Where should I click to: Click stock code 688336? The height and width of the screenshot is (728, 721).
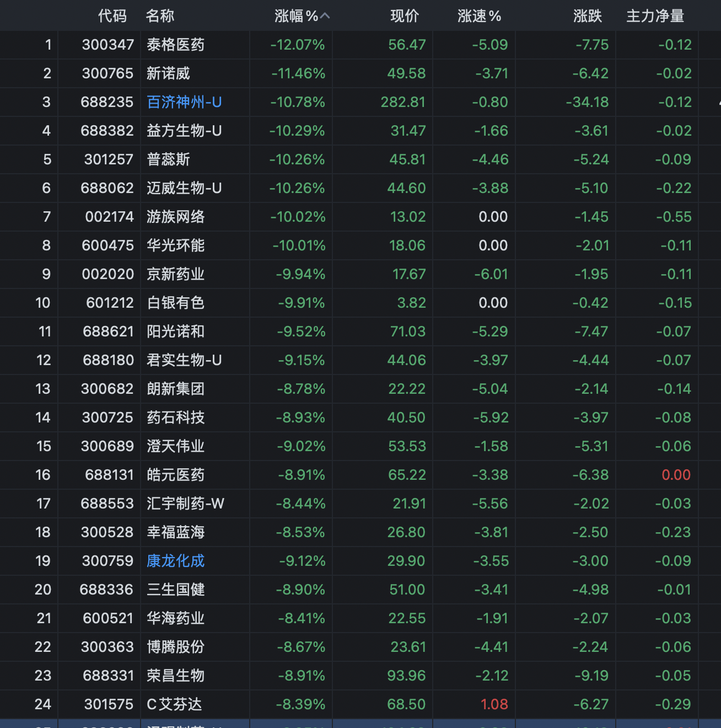point(106,590)
